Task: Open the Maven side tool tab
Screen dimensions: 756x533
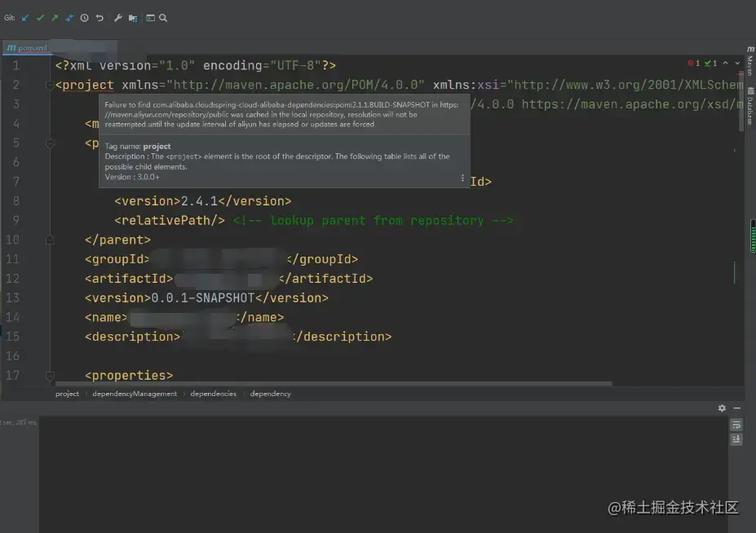Action: coord(750,61)
